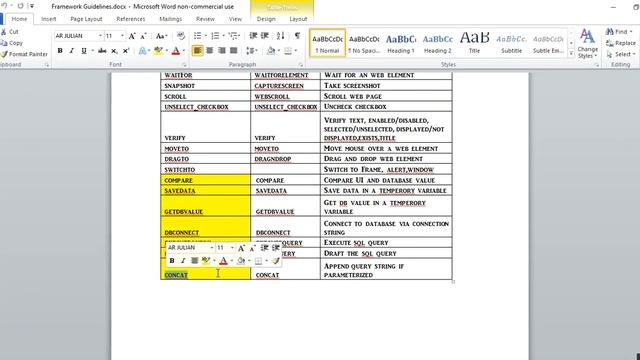Open the Home tab
Screen dimensions: 640x360
[x=19, y=19]
